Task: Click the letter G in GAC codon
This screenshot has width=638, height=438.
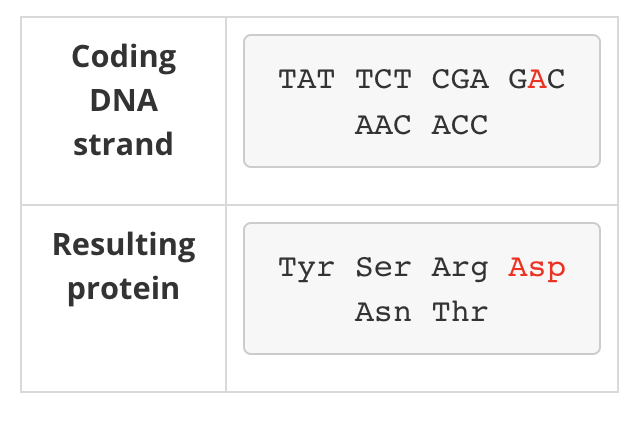Action: point(518,79)
